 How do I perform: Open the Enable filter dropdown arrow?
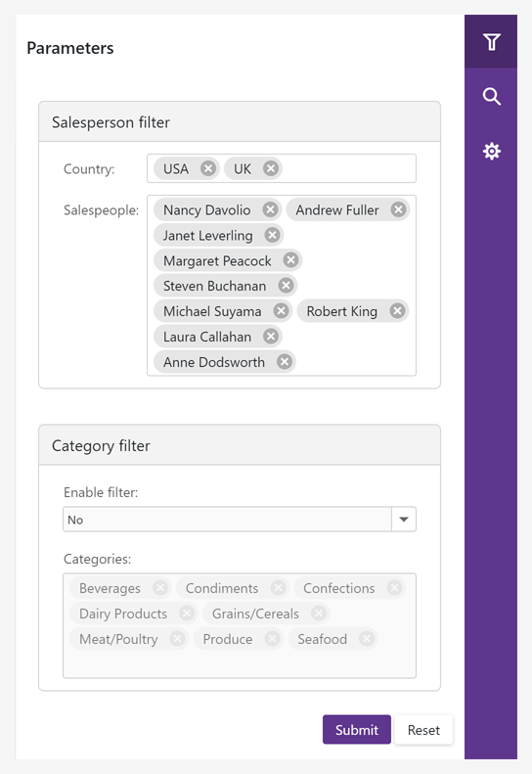(x=404, y=520)
